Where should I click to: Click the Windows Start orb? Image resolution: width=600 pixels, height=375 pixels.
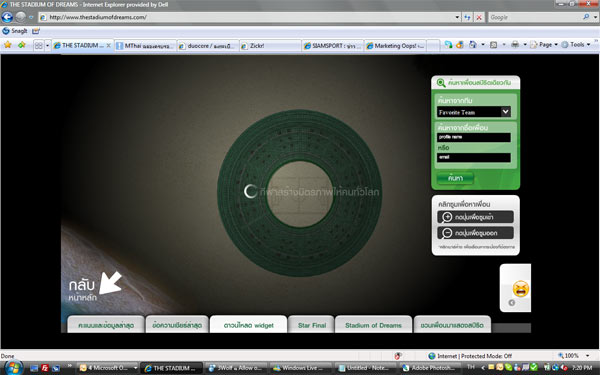tap(13, 368)
